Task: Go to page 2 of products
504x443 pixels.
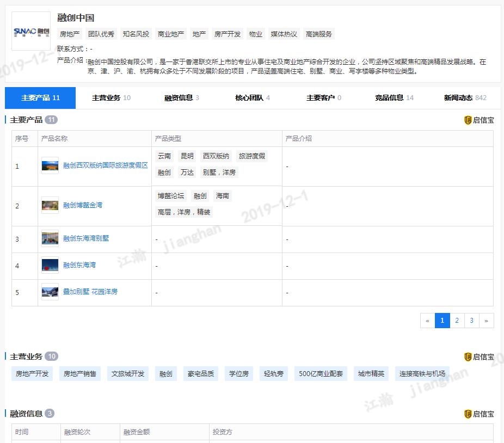Action: 457,321
